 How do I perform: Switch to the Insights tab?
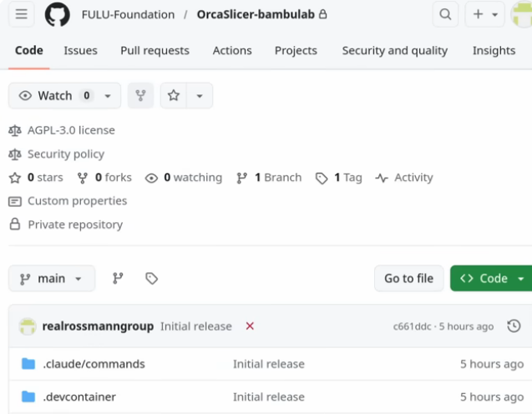[494, 50]
